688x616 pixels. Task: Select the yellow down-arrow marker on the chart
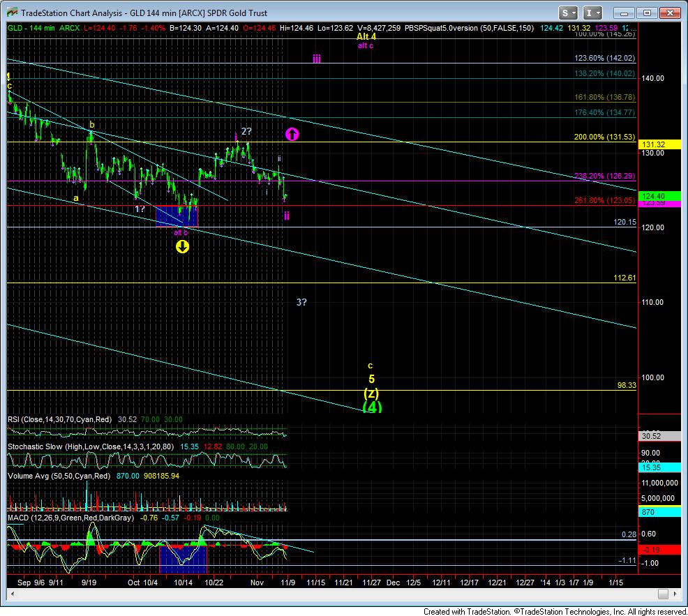point(183,246)
